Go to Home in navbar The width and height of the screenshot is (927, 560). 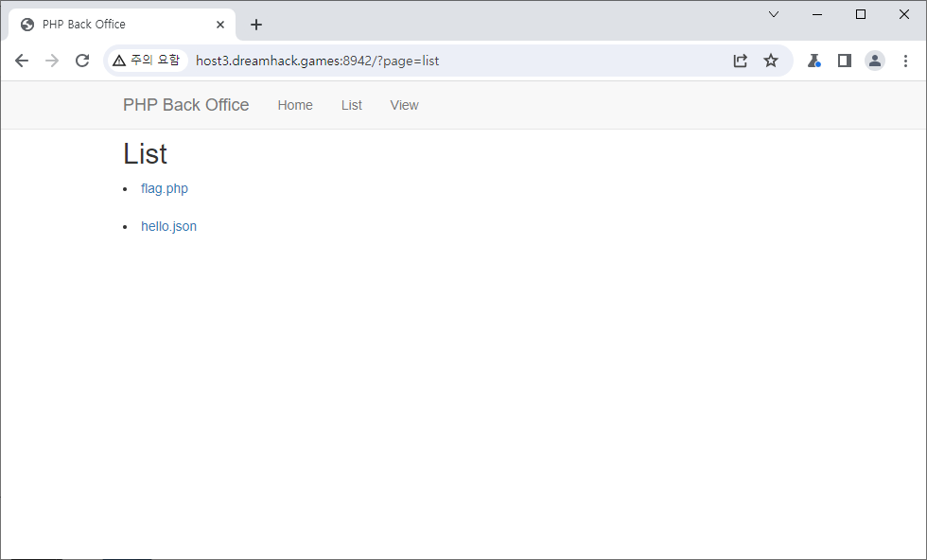coord(295,105)
